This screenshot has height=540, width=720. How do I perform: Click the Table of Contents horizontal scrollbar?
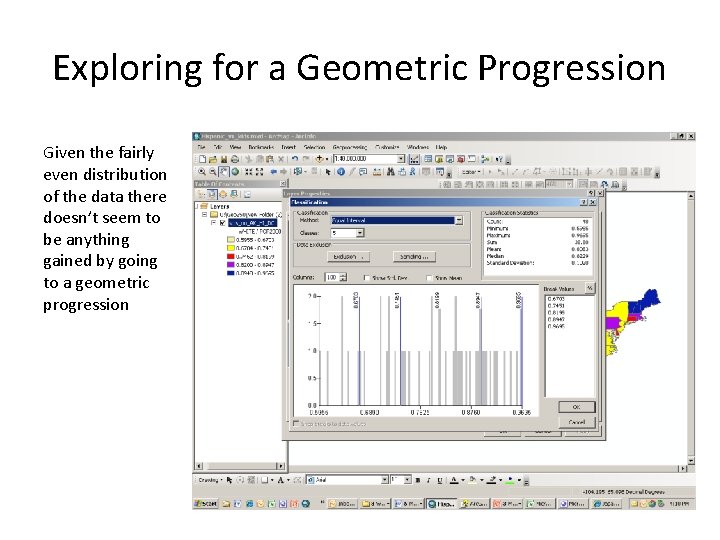click(241, 466)
